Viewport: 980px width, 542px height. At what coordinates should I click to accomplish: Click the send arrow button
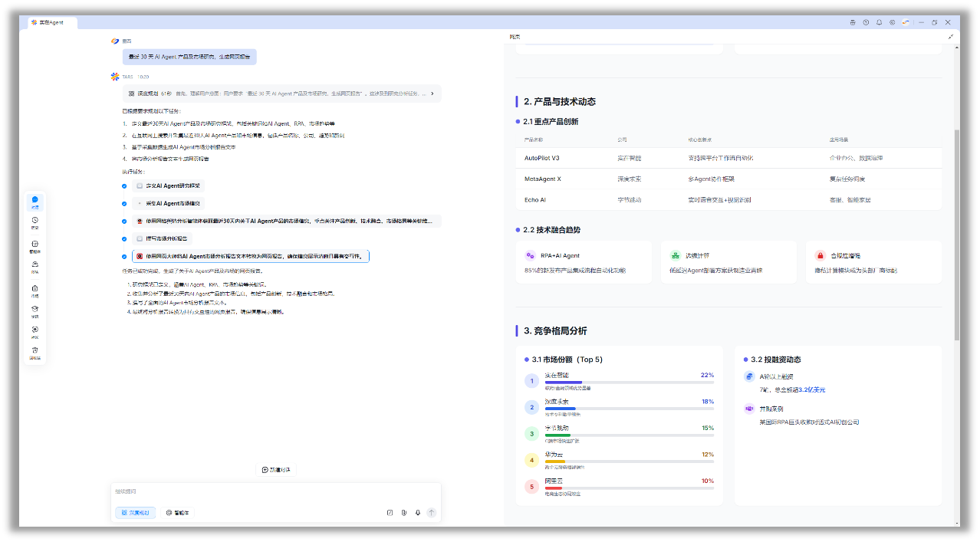pos(432,513)
